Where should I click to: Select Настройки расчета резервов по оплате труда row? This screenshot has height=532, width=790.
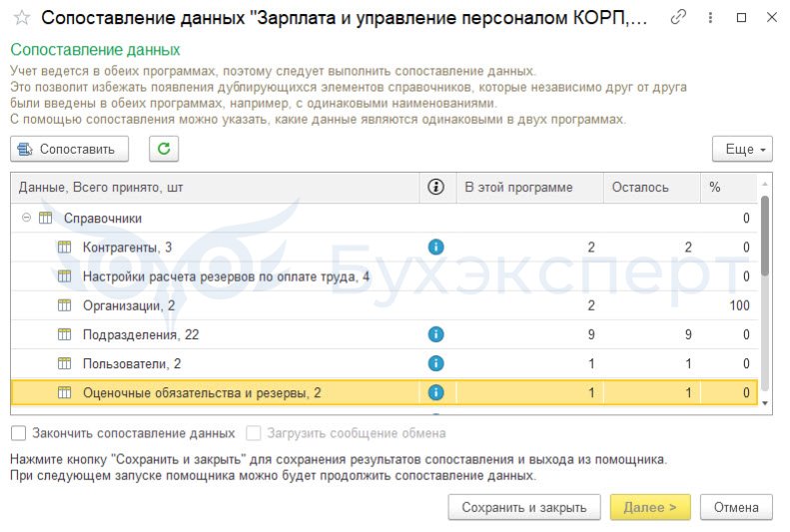pyautogui.click(x=384, y=276)
